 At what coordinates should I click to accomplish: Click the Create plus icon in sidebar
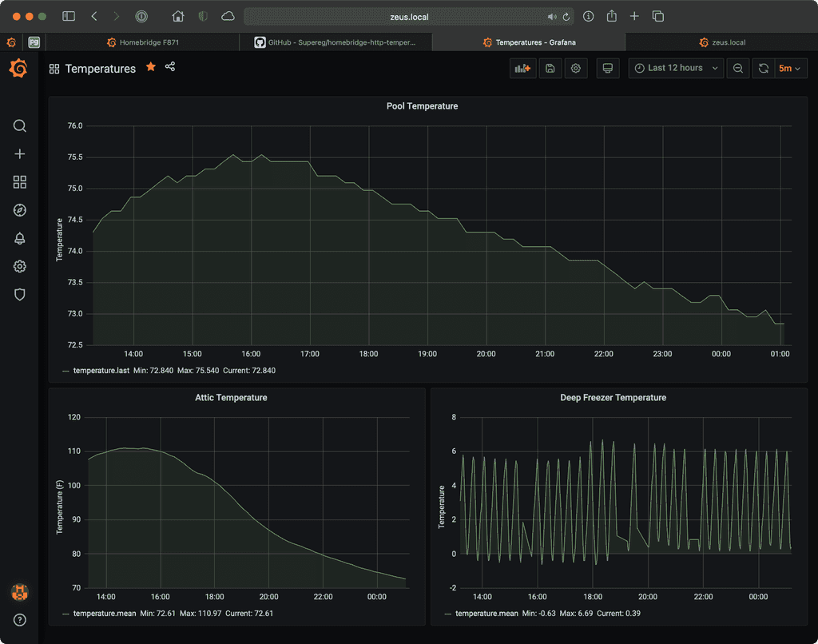[x=20, y=154]
